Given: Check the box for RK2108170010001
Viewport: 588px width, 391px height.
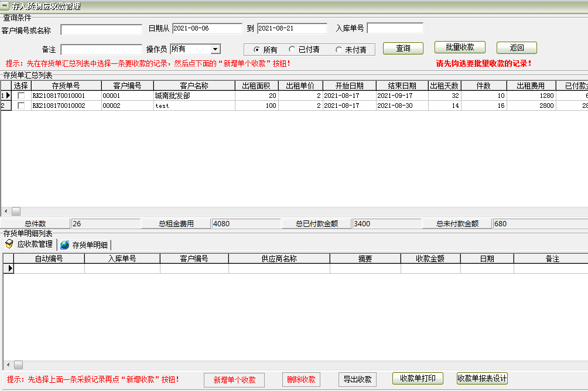Looking at the screenshot, I should (21, 96).
